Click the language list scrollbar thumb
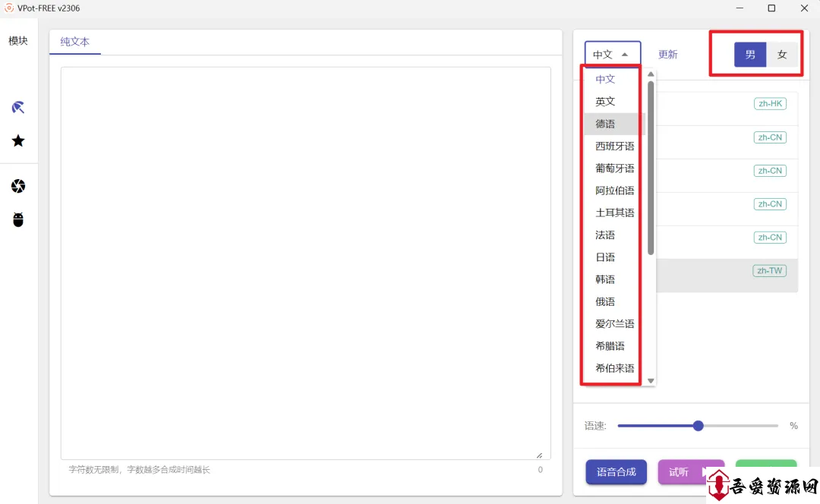This screenshot has width=820, height=504. (x=651, y=167)
